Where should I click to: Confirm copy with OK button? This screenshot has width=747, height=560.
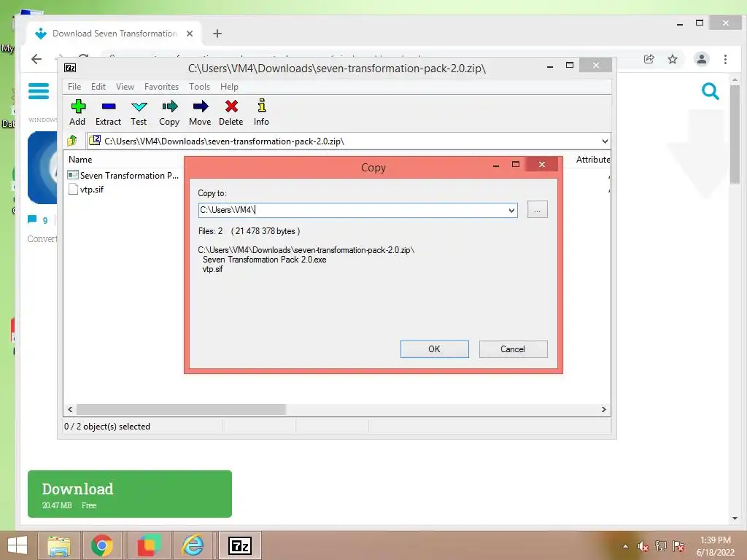pyautogui.click(x=434, y=349)
